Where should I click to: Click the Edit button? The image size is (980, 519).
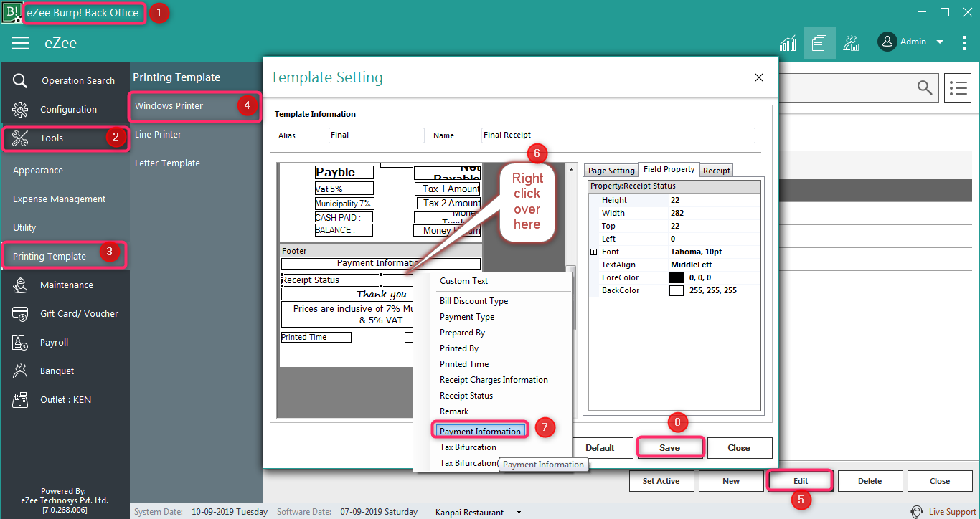[801, 481]
